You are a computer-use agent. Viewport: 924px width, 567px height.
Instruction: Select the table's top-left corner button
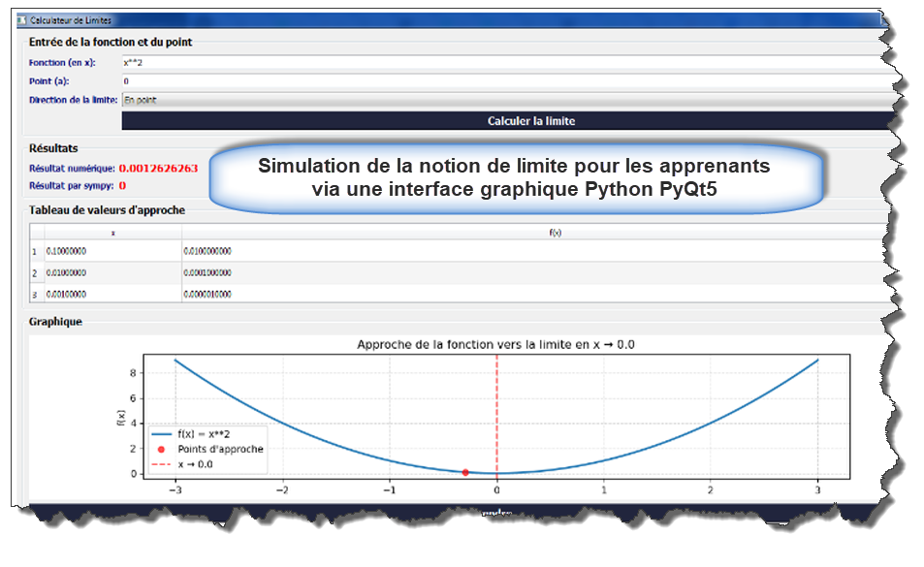pyautogui.click(x=36, y=233)
